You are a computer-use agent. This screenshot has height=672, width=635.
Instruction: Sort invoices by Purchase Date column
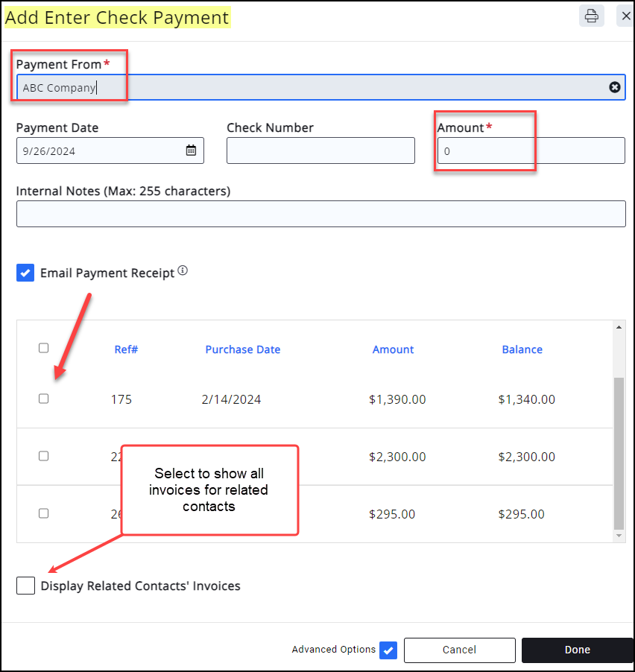click(243, 349)
